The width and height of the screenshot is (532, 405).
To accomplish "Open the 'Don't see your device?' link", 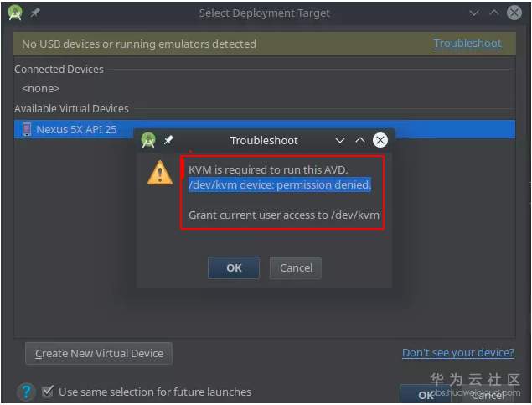I will coord(458,353).
